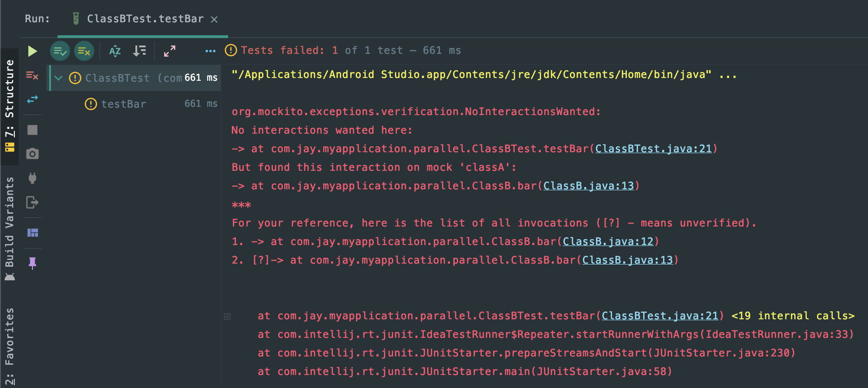
Task: Sort tests by duration
Action: point(139,51)
